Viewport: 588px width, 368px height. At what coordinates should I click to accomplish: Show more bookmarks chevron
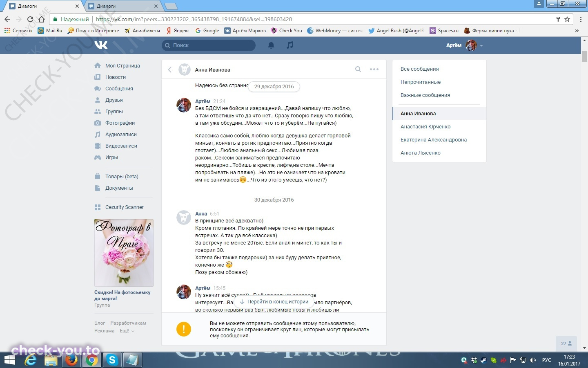point(577,31)
